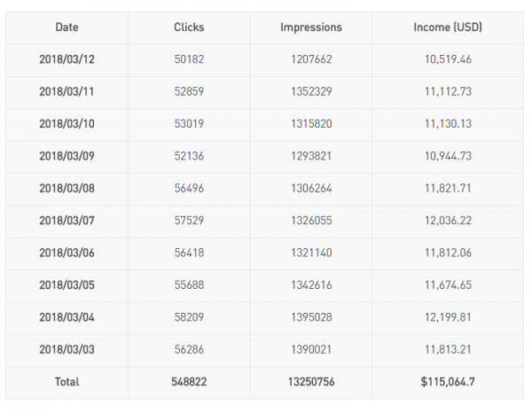Image resolution: width=532 pixels, height=413 pixels.
Task: Select the clicks value 57529
Action: coord(189,221)
